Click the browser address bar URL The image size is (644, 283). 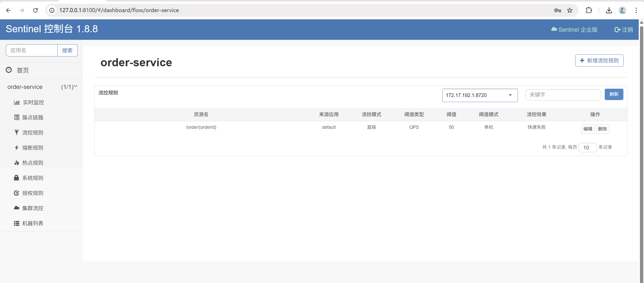(119, 10)
